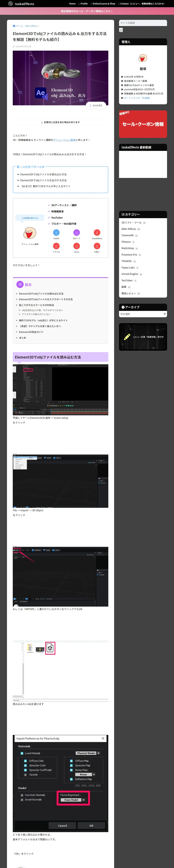Open the Contact menu item
The image size is (174, 868).
(x=142, y=4)
